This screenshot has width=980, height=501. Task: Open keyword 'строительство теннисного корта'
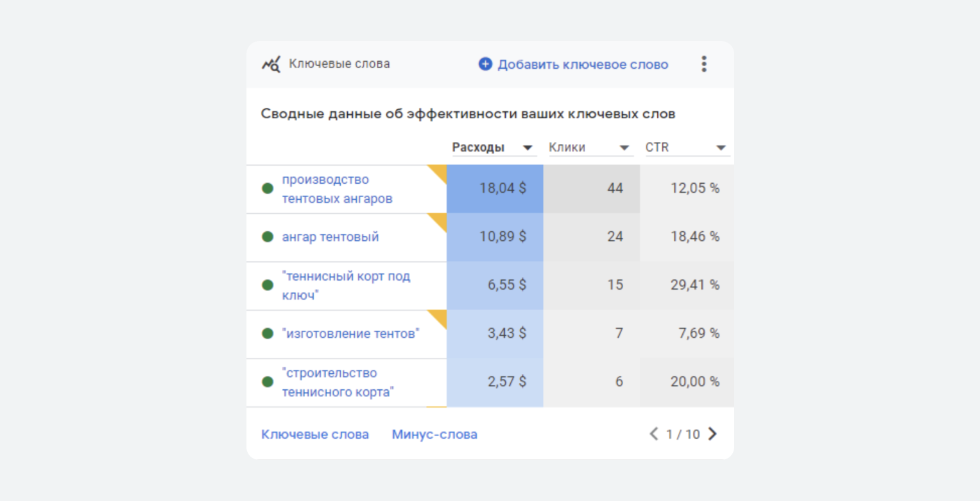337,382
